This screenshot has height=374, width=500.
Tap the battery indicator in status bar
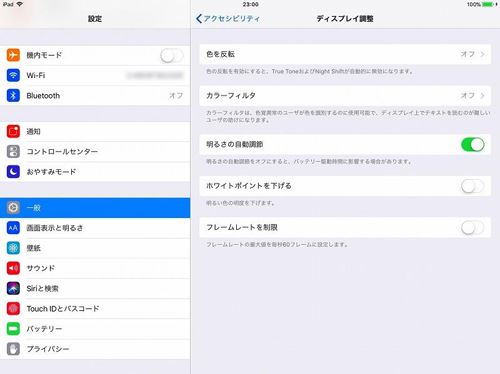pyautogui.click(x=489, y=4)
